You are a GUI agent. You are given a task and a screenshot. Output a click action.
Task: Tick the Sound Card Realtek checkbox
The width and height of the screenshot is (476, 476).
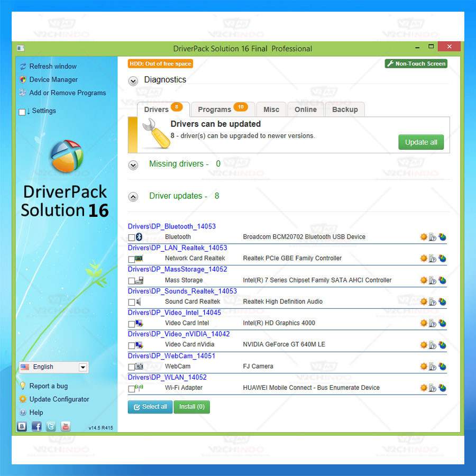coord(132,303)
